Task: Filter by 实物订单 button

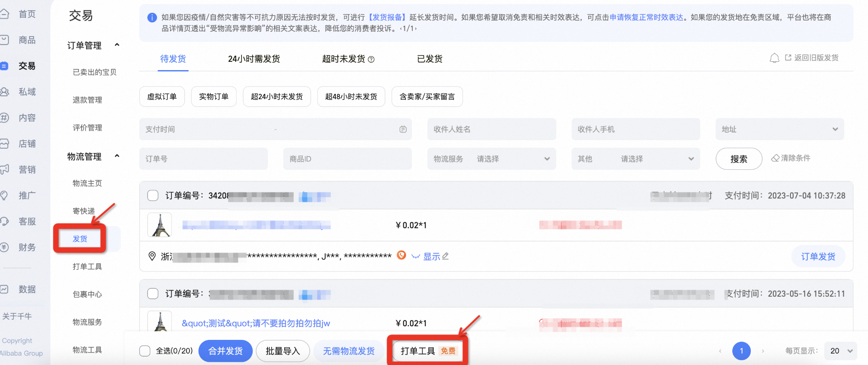Action: [x=214, y=97]
